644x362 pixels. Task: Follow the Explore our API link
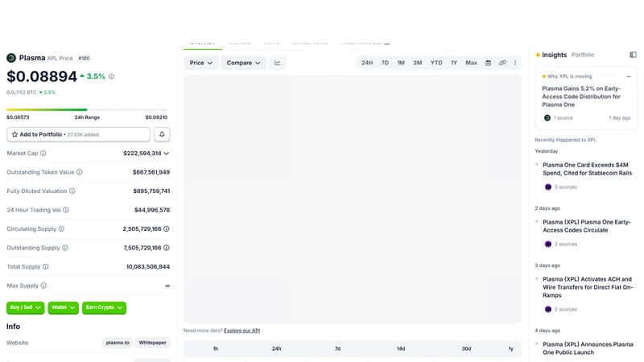tap(242, 331)
